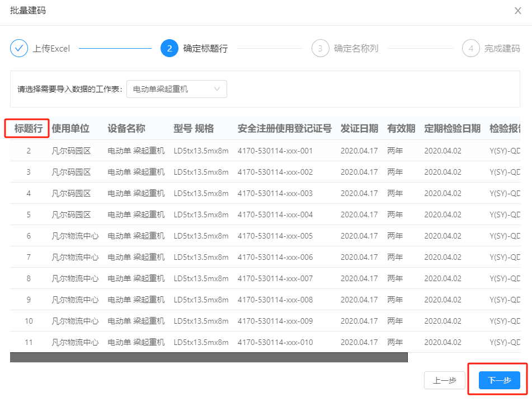
Task: Go back with 上一步 button
Action: click(x=444, y=380)
